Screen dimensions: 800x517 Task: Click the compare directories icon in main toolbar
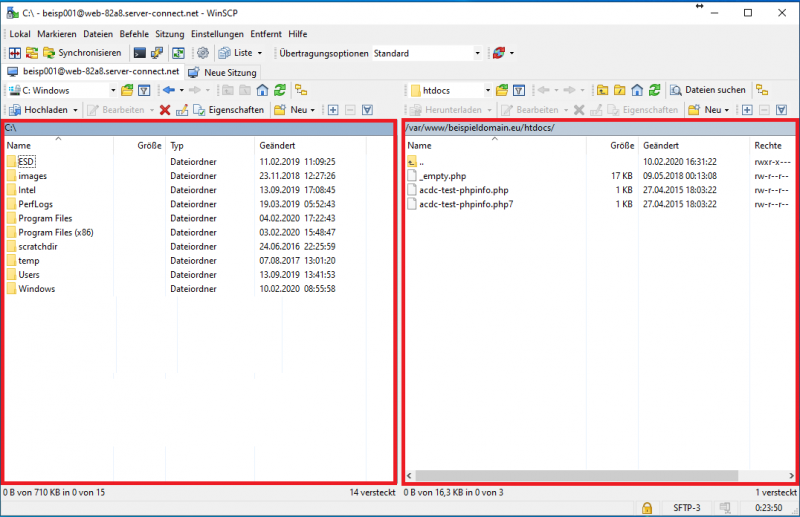tap(15, 53)
